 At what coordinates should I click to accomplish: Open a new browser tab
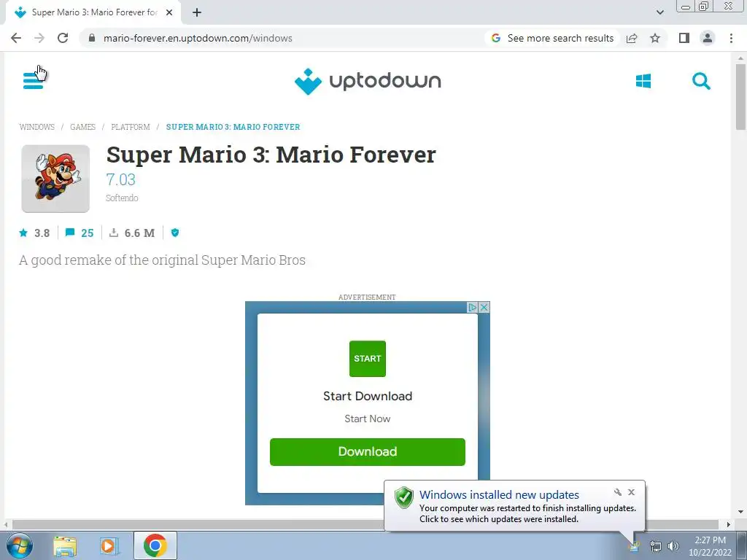point(197,12)
